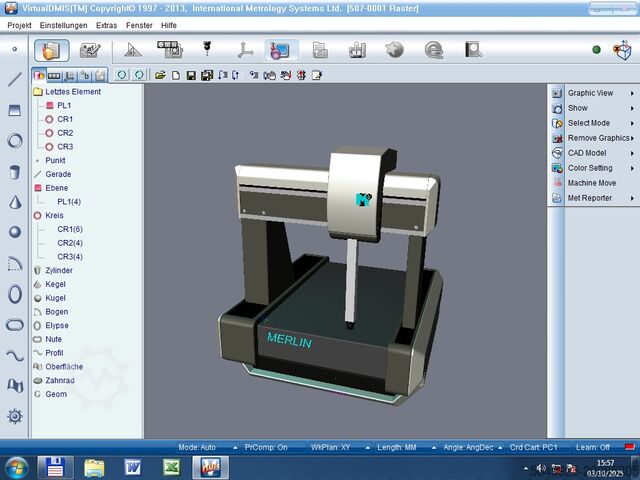The width and height of the screenshot is (640, 480).
Task: Open the Extras menu
Action: pos(107,23)
